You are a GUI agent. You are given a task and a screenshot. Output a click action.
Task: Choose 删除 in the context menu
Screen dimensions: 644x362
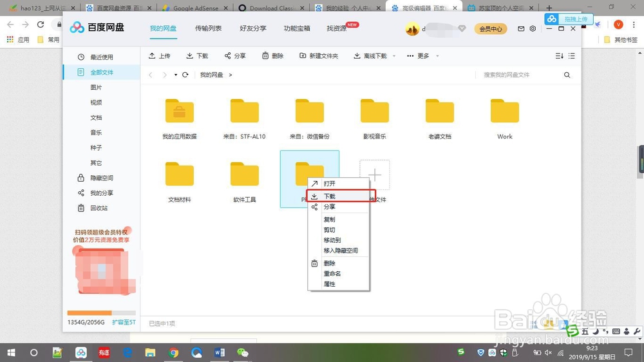pos(339,263)
